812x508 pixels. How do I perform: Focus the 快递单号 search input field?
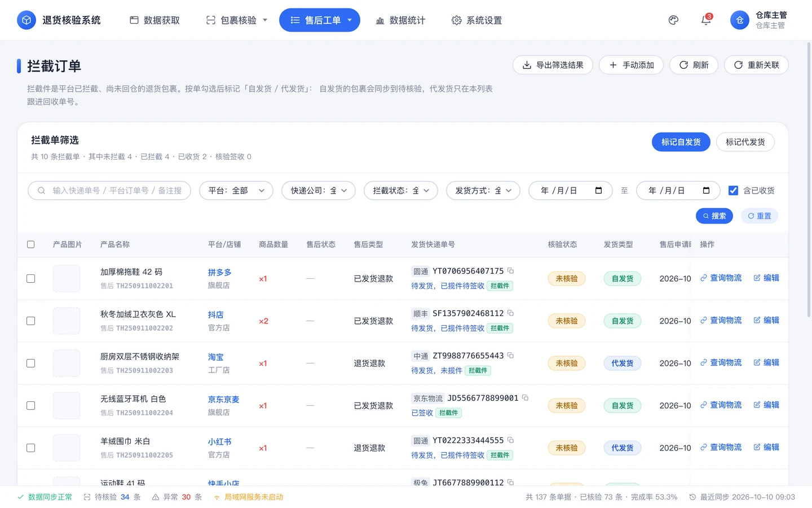109,191
